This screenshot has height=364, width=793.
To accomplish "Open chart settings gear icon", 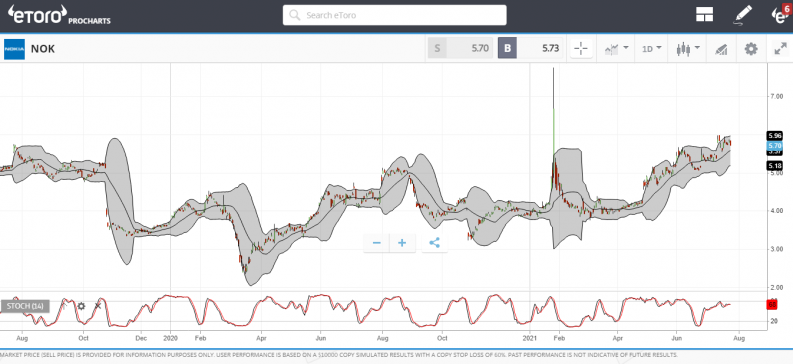I will [x=751, y=49].
